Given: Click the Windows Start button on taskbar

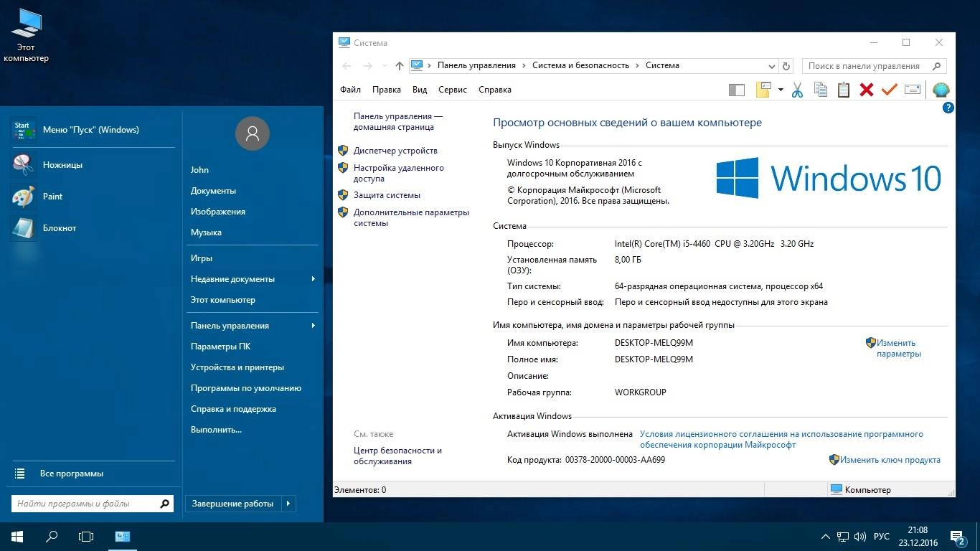Looking at the screenshot, I should click(17, 536).
